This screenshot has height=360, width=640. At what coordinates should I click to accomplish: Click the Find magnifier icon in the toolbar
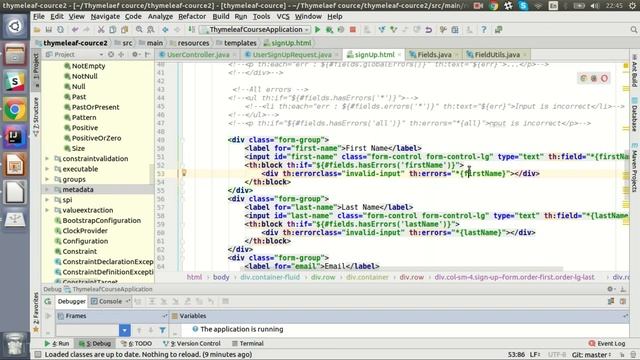click(139, 30)
